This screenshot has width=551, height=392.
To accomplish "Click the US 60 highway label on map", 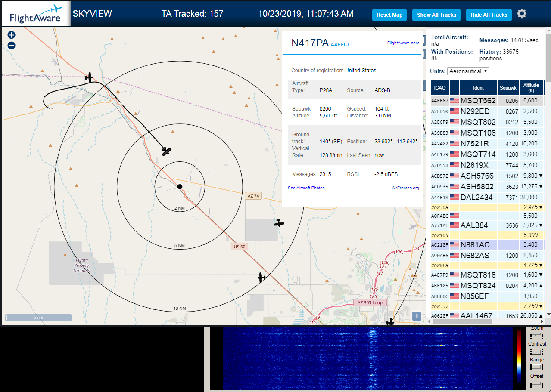I will coord(239,247).
